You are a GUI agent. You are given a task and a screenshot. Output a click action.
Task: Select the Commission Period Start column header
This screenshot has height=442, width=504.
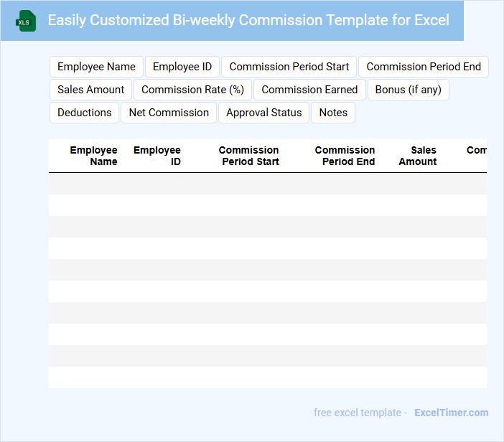point(249,156)
